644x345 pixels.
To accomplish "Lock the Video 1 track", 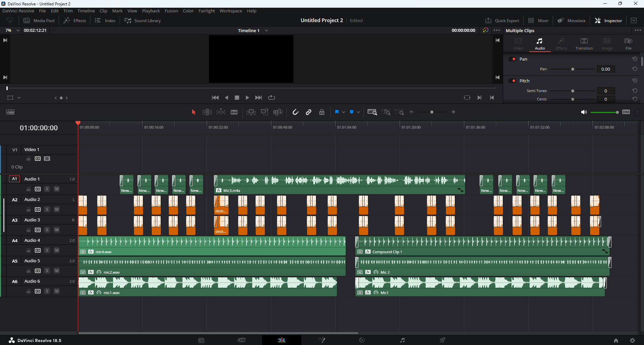I will point(29,159).
